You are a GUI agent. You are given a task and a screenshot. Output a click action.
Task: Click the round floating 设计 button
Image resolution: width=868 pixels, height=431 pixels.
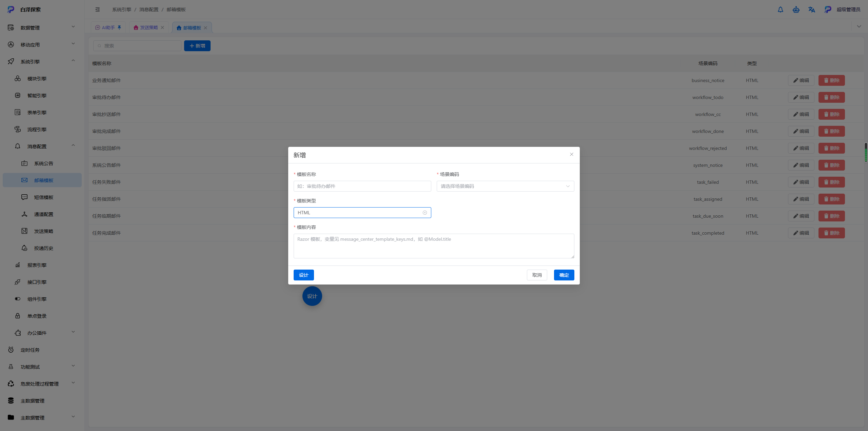[x=312, y=296]
